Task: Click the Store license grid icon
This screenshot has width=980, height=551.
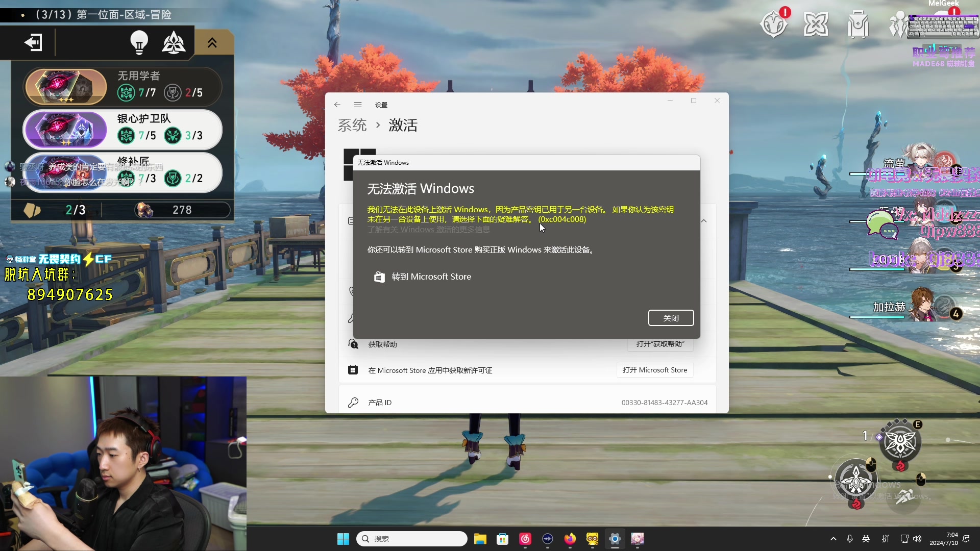Action: pos(353,370)
